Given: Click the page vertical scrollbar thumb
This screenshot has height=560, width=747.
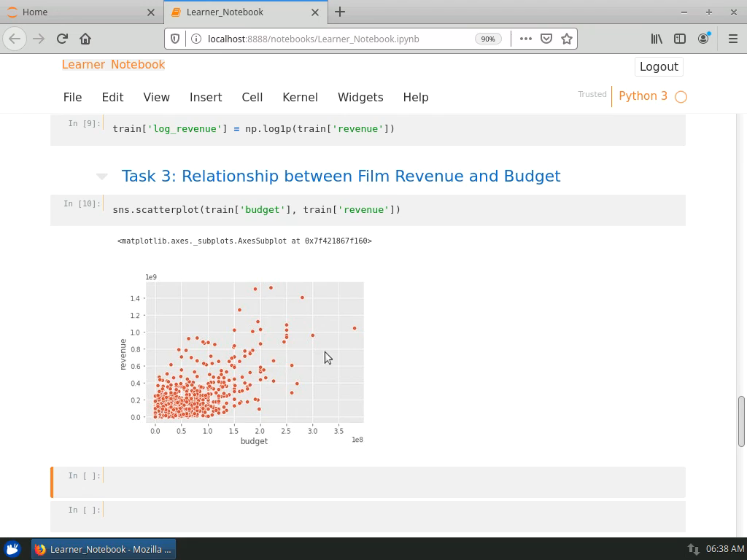Looking at the screenshot, I should click(x=742, y=421).
